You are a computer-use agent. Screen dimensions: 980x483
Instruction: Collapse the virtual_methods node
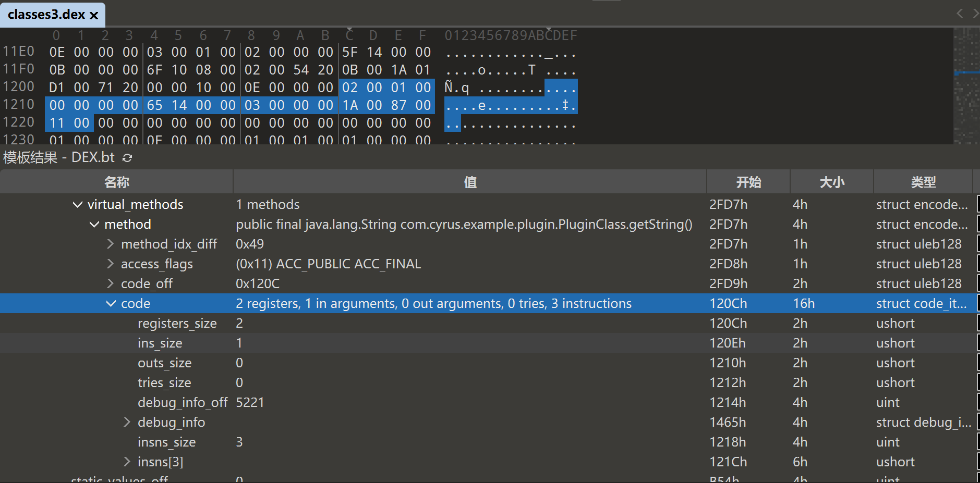pos(77,205)
